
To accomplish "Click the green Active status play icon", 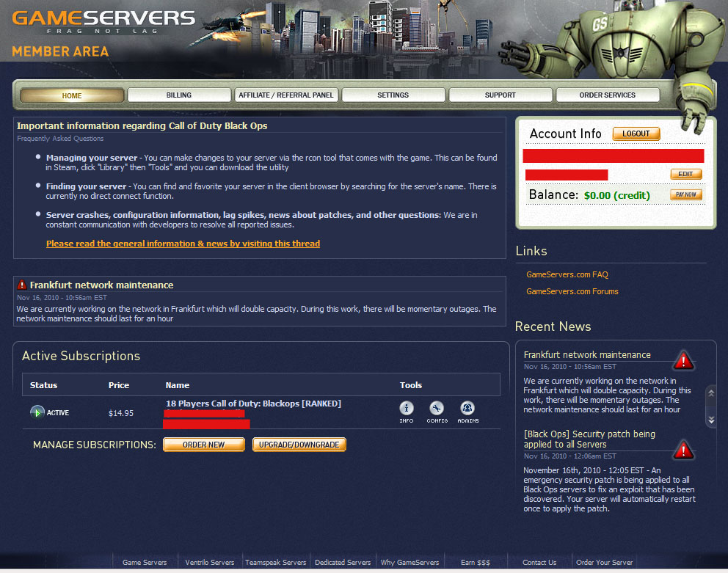I will 37,412.
